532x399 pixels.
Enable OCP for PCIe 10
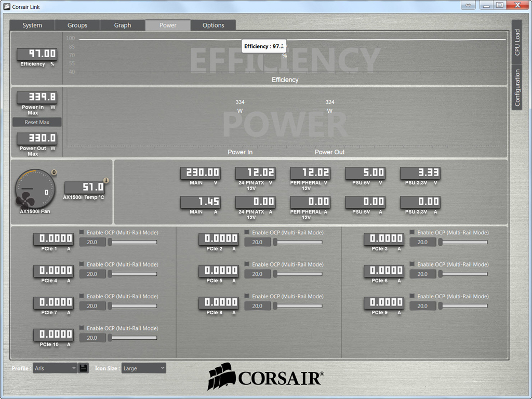coord(82,328)
